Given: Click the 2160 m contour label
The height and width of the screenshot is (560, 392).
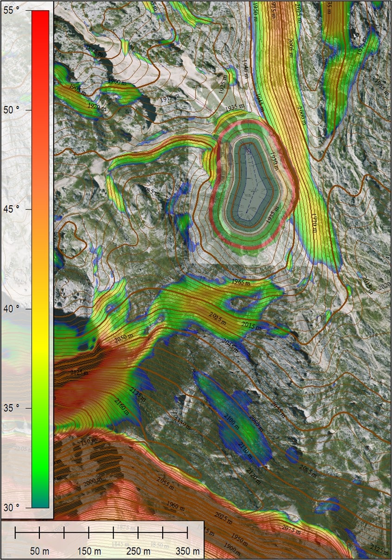Looking at the screenshot, I should pos(121,407).
